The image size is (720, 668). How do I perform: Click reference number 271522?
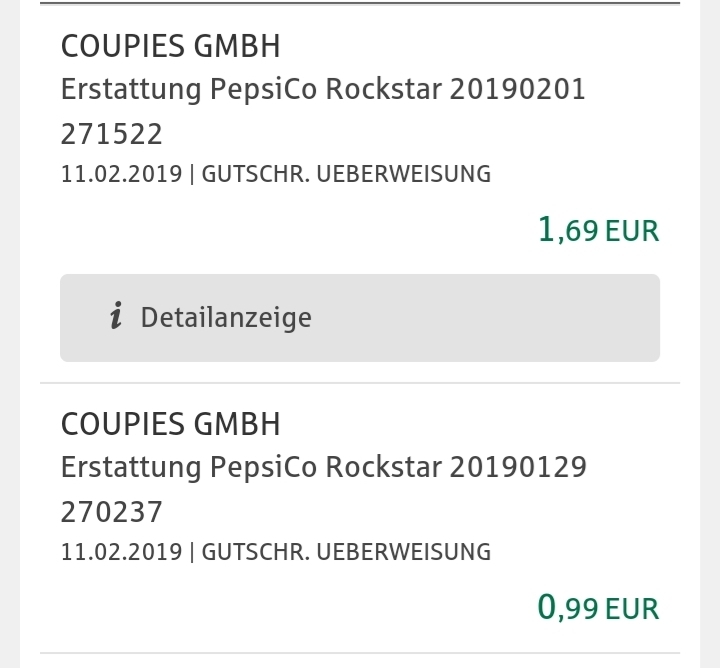tap(112, 134)
